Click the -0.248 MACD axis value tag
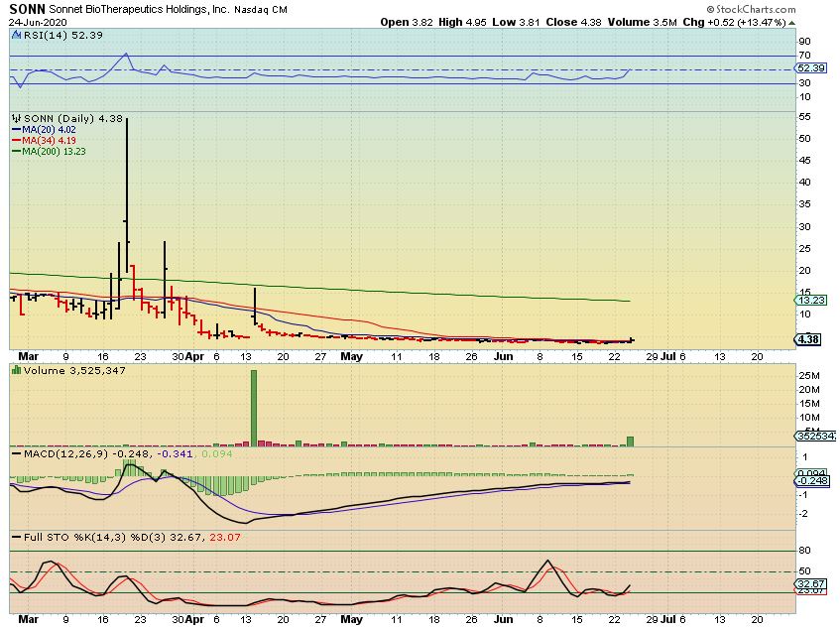This screenshot has height=630, width=840. (x=810, y=481)
